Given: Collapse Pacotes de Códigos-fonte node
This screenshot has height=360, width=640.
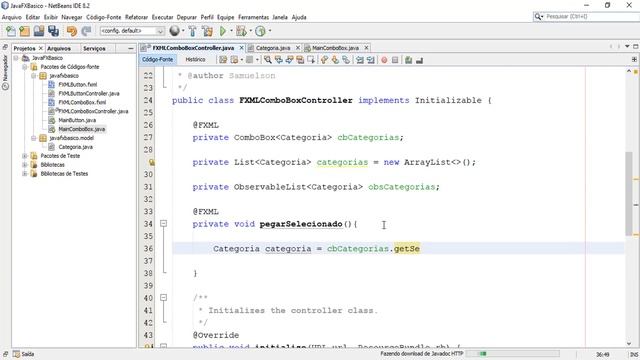Looking at the screenshot, I should tap(25, 67).
